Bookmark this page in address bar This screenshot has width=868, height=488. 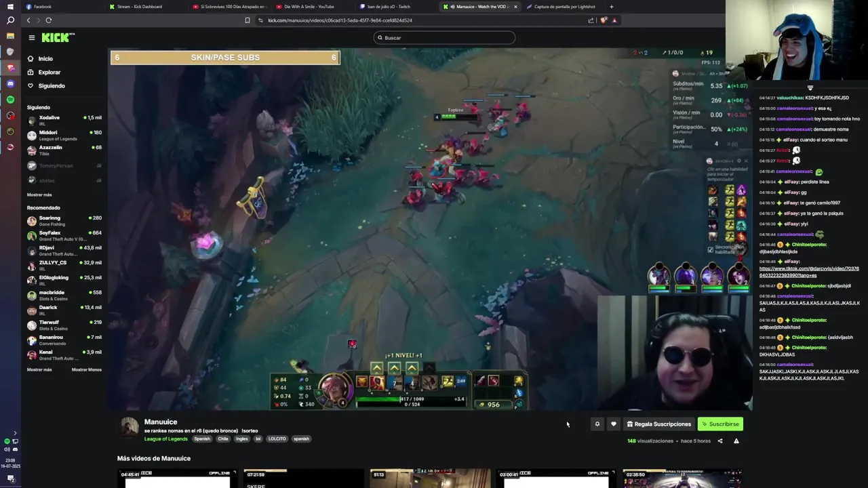(x=248, y=20)
